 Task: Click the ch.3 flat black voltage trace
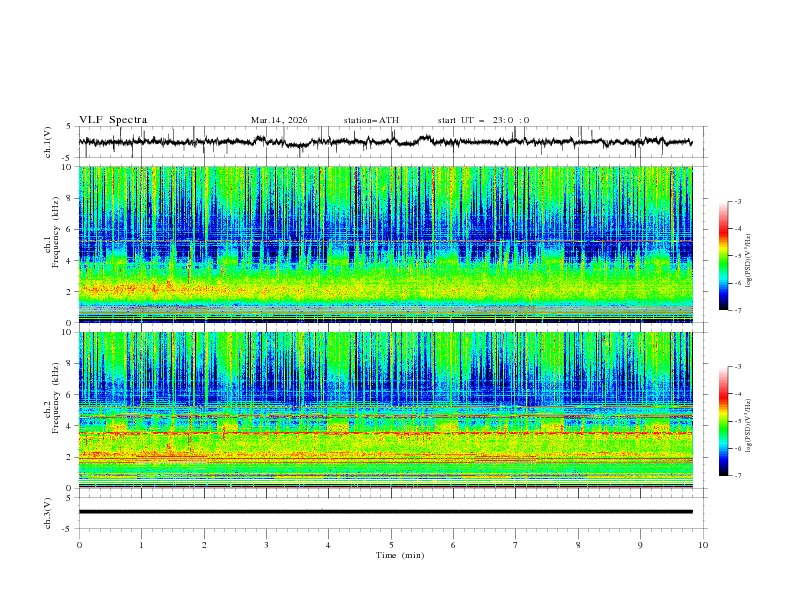(385, 512)
